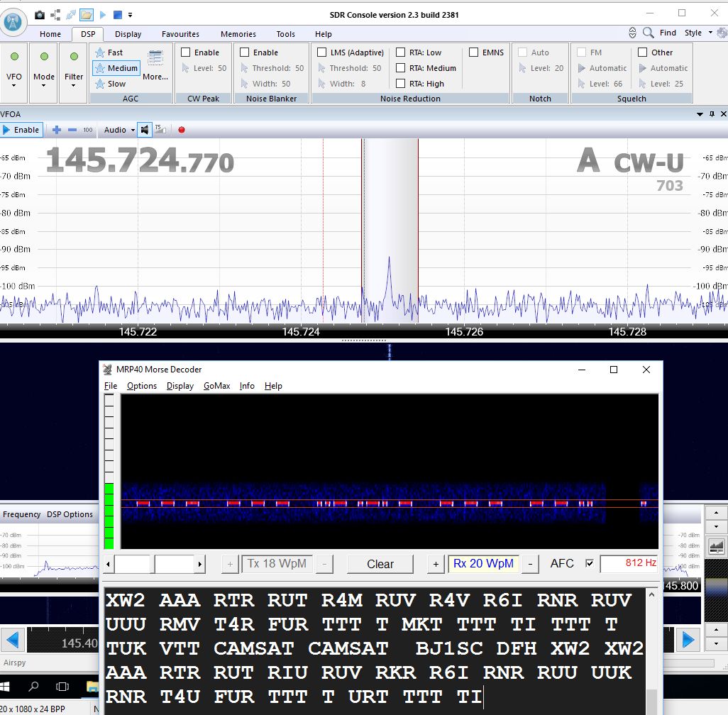Enable CW Peak checkbox
728x715 pixels.
pyautogui.click(x=186, y=52)
